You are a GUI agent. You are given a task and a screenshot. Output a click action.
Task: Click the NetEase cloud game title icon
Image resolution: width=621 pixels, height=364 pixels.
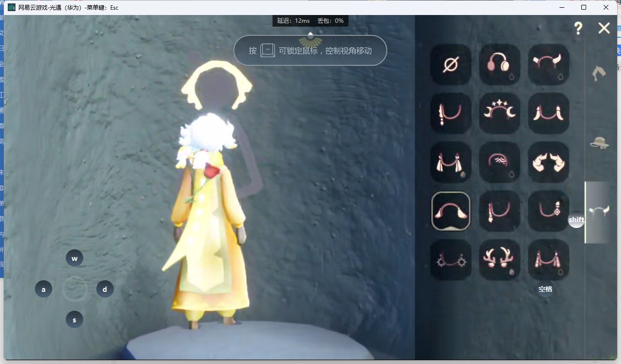click(12, 7)
